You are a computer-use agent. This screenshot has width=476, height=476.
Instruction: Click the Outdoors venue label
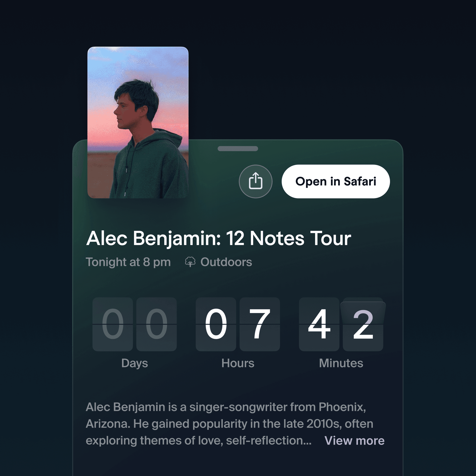click(226, 262)
